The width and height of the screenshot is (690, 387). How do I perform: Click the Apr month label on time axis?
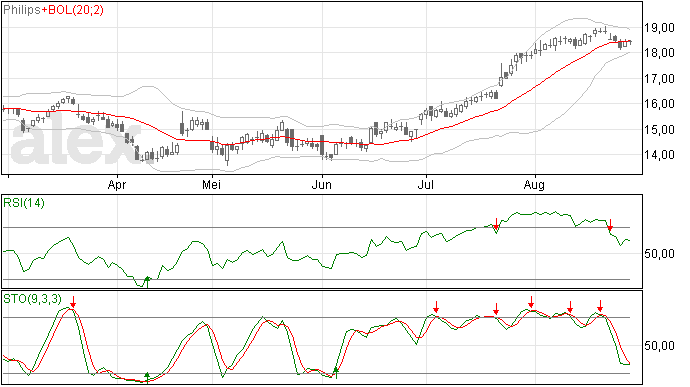click(x=117, y=185)
